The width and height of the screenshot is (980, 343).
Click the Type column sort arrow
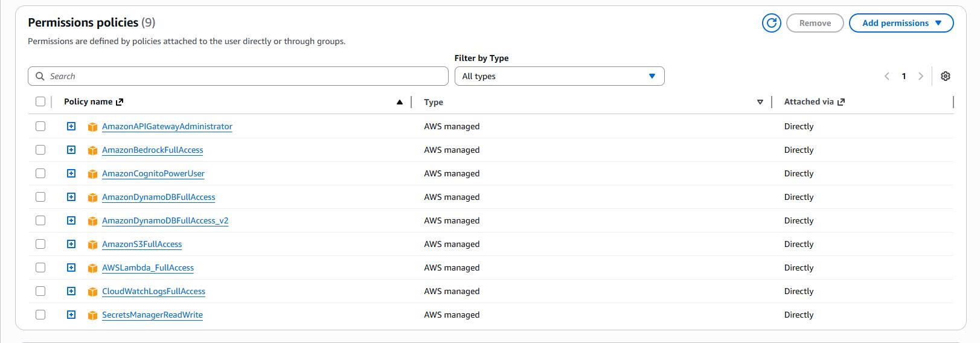(760, 102)
